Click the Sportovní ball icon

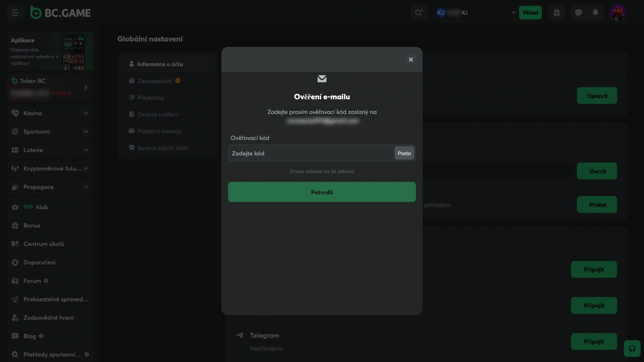(15, 131)
